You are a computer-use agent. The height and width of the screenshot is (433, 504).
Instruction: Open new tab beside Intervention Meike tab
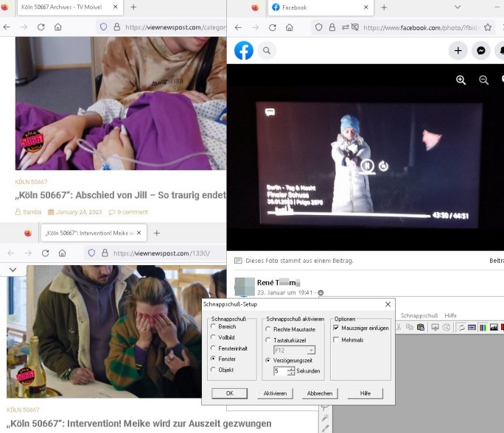tap(156, 233)
